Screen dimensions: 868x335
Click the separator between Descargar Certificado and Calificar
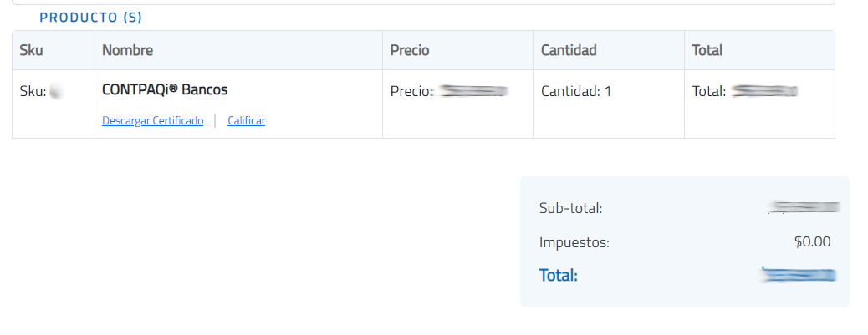(215, 120)
